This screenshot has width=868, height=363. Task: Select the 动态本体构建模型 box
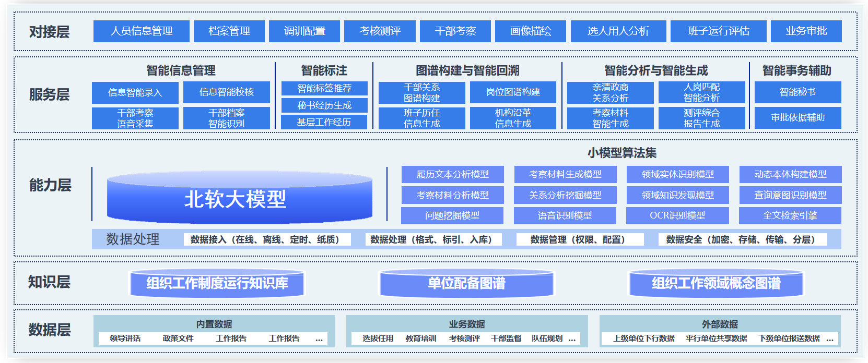pos(791,174)
